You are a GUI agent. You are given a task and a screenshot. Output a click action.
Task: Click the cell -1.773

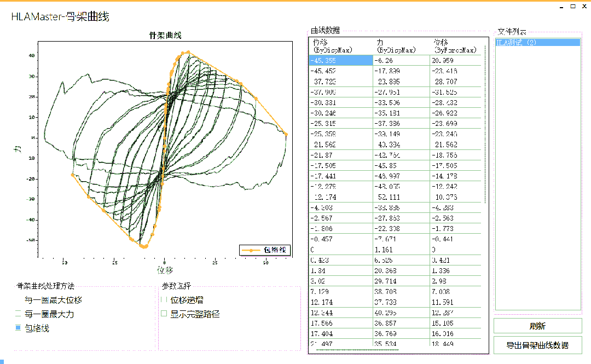pyautogui.click(x=456, y=229)
